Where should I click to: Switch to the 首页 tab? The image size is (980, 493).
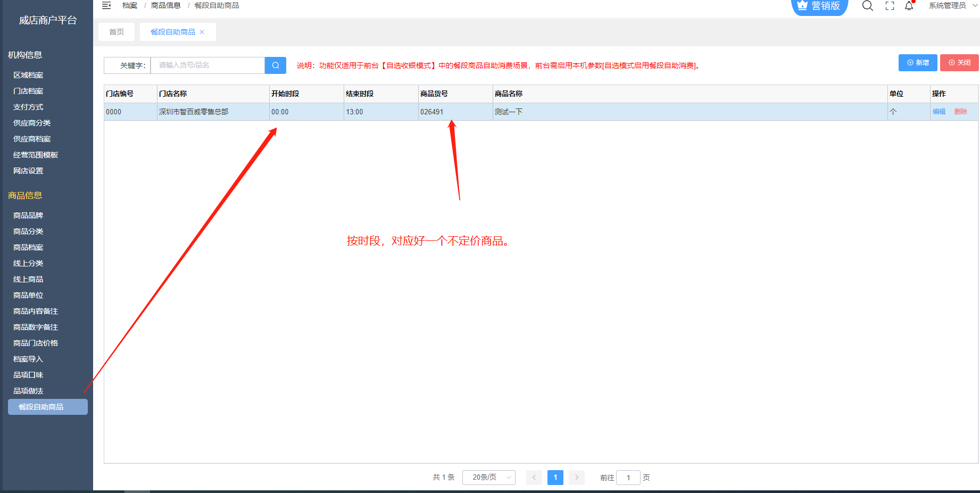pyautogui.click(x=117, y=32)
